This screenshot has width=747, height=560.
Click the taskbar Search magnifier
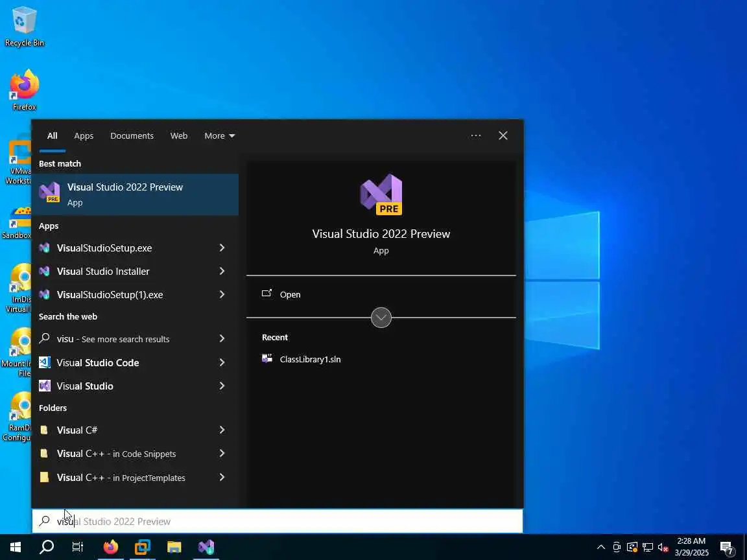(47, 546)
